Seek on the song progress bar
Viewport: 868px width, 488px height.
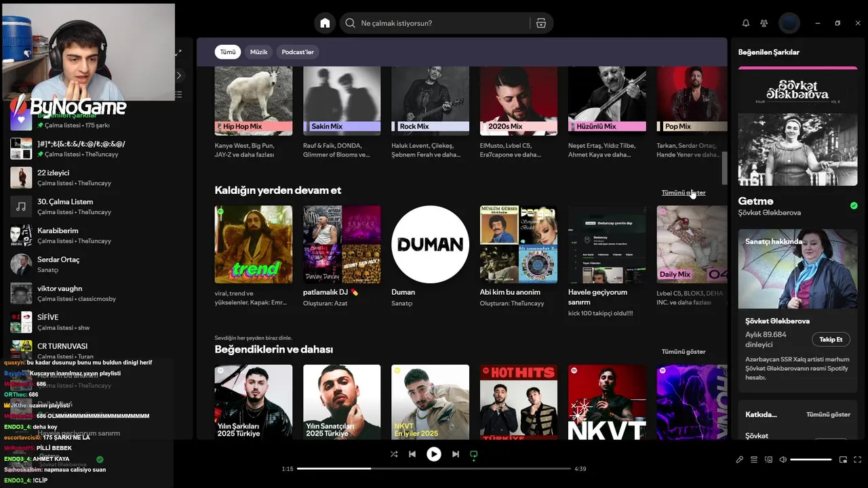click(434, 468)
